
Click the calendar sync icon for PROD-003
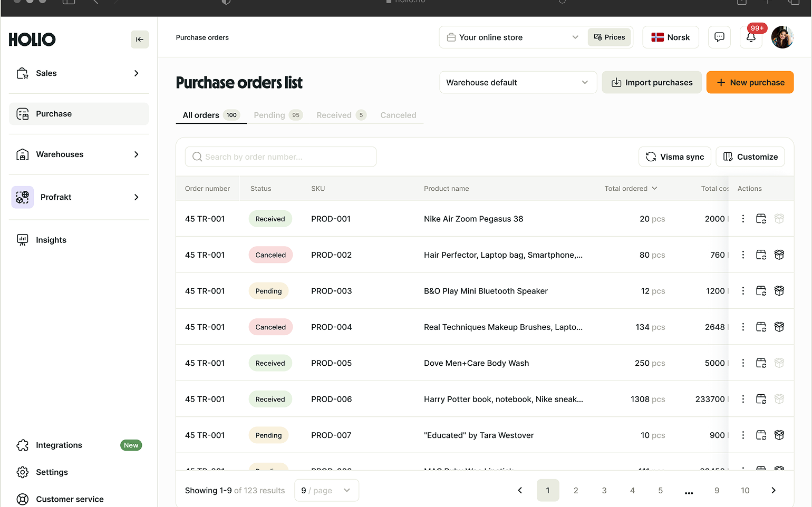pyautogui.click(x=761, y=291)
